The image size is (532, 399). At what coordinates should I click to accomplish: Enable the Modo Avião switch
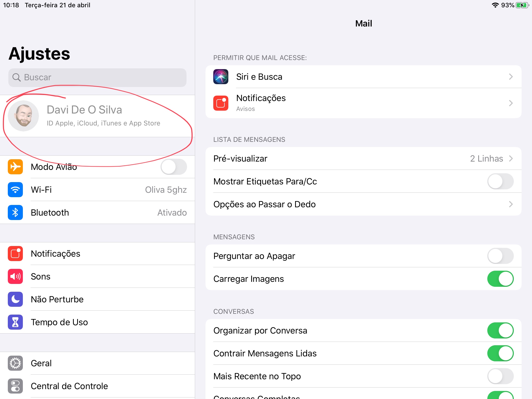click(x=174, y=167)
